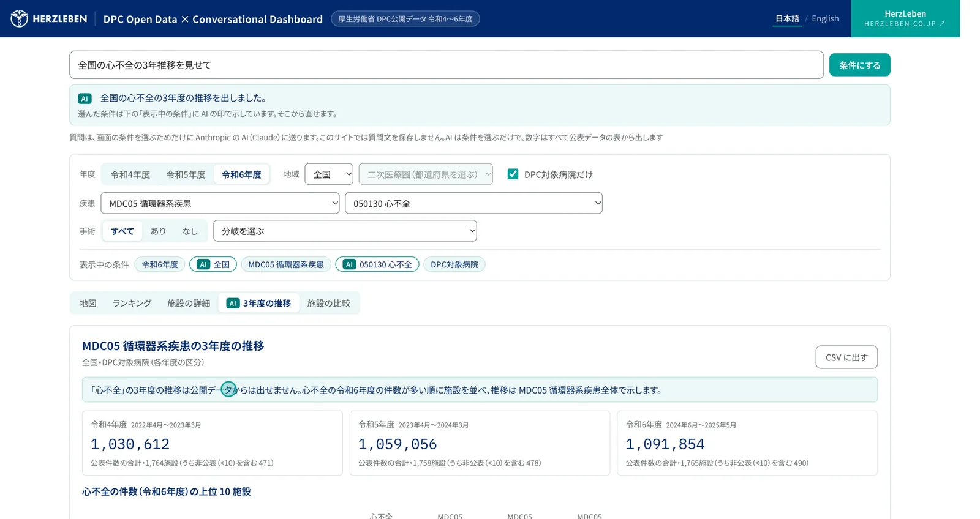980x519 pixels.
Task: Select 令和5年度 fiscal year
Action: (x=186, y=174)
